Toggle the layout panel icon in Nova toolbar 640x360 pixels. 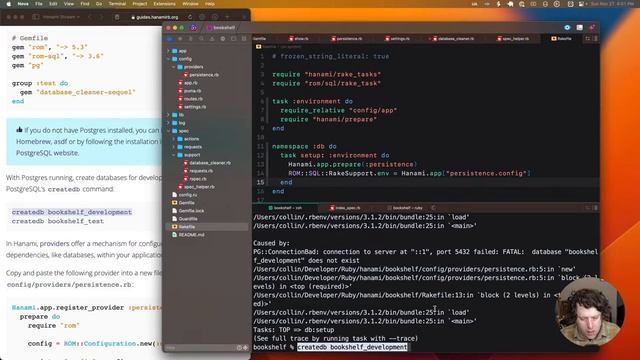click(x=580, y=27)
